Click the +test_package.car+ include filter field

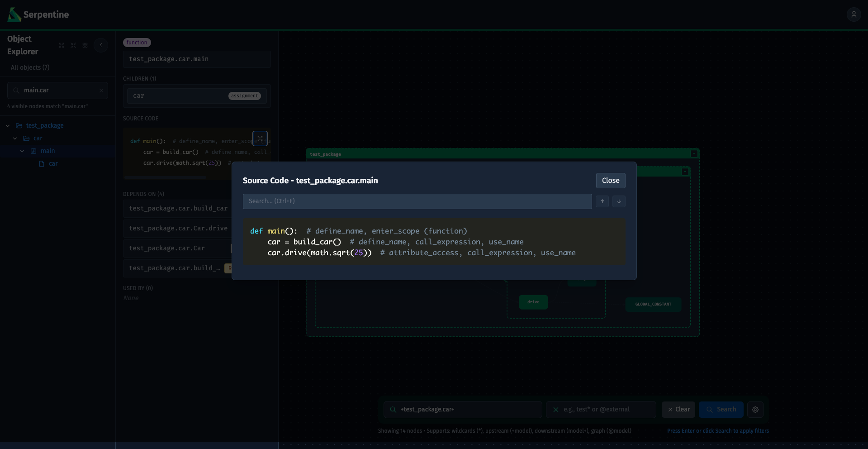click(x=463, y=410)
